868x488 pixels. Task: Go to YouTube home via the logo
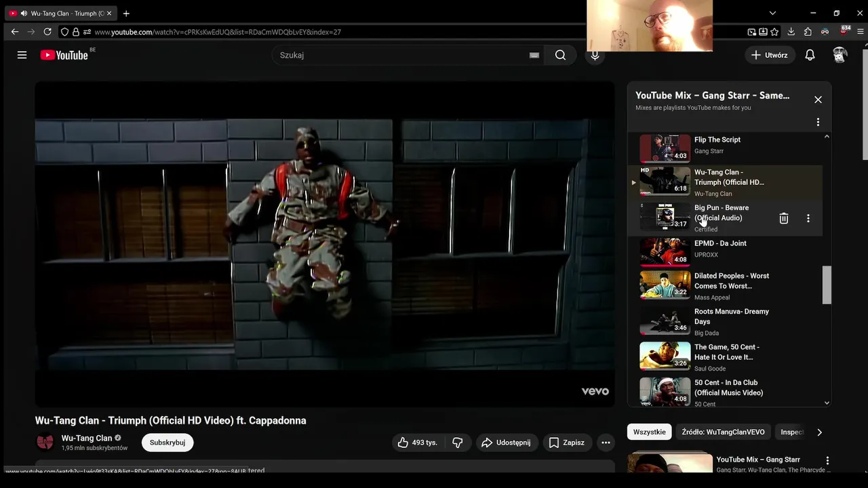click(x=64, y=55)
